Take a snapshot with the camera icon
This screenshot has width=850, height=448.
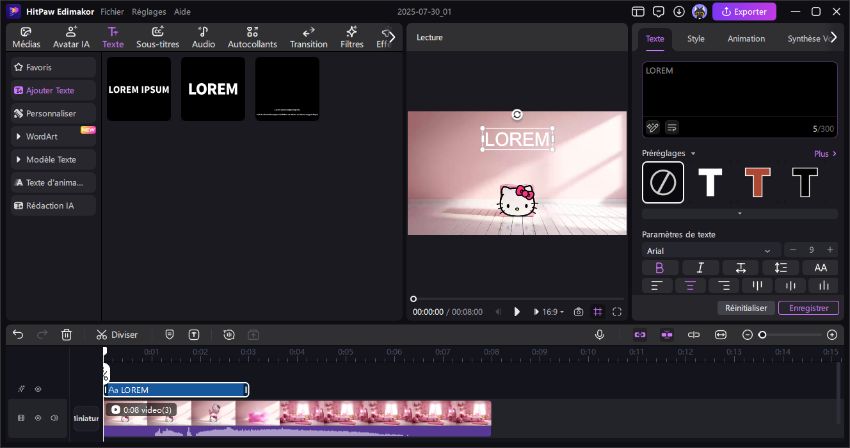point(578,312)
